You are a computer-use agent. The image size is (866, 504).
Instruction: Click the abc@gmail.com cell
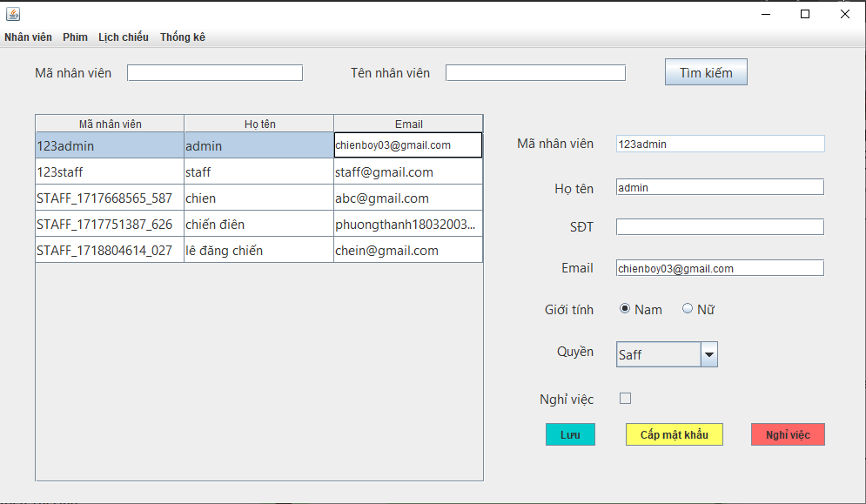(x=408, y=198)
